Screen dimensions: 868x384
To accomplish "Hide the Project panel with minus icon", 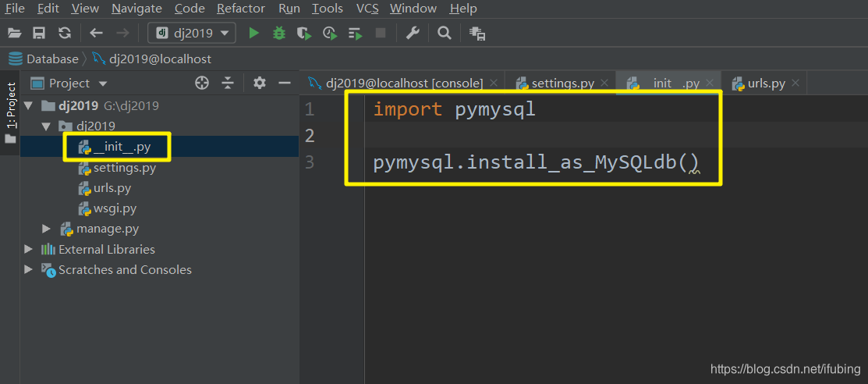I will click(285, 83).
